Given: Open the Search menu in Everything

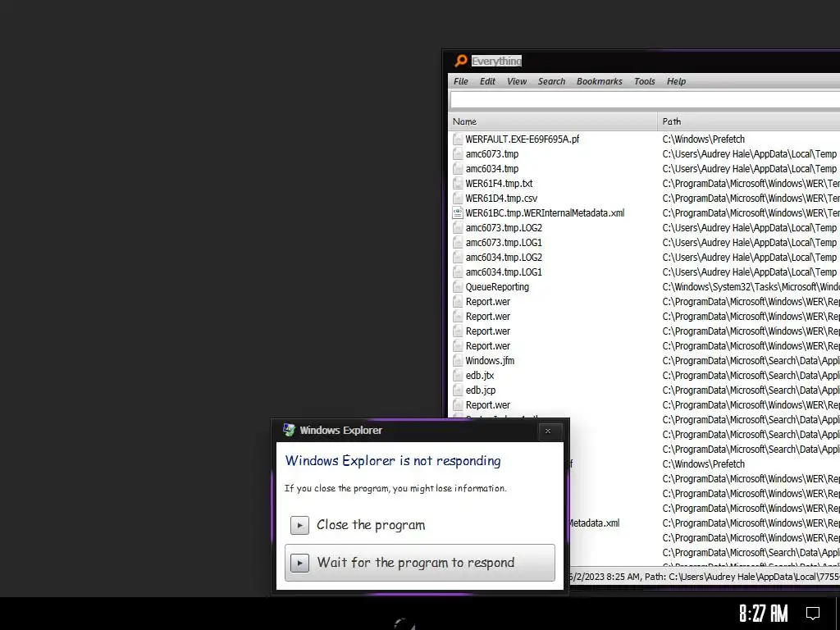Looking at the screenshot, I should 551,81.
